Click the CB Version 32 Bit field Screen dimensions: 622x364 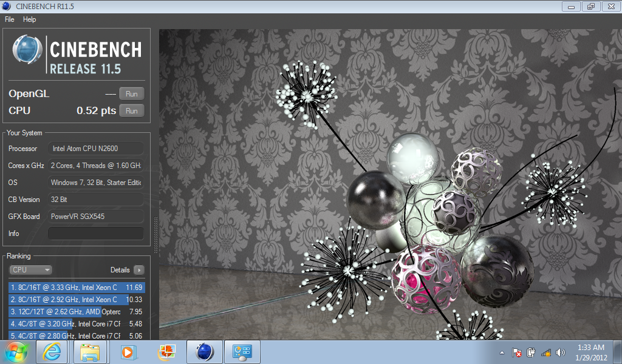pyautogui.click(x=95, y=200)
